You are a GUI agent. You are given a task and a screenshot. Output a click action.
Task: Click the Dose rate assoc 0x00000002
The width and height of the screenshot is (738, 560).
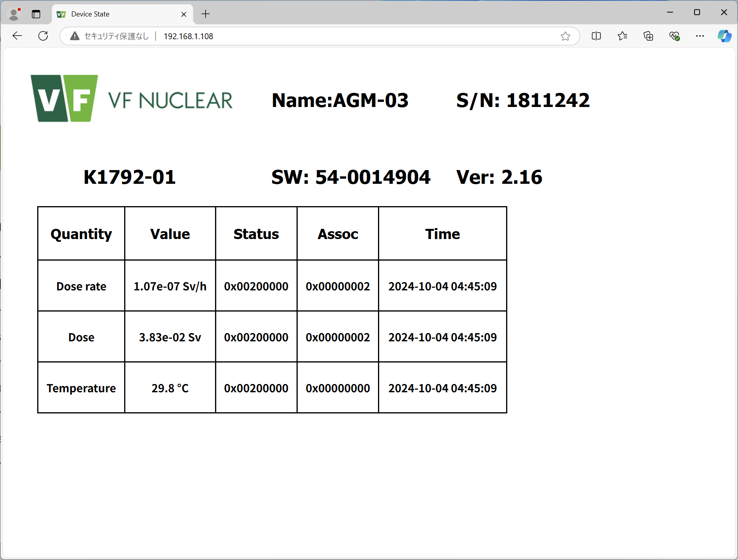[338, 286]
